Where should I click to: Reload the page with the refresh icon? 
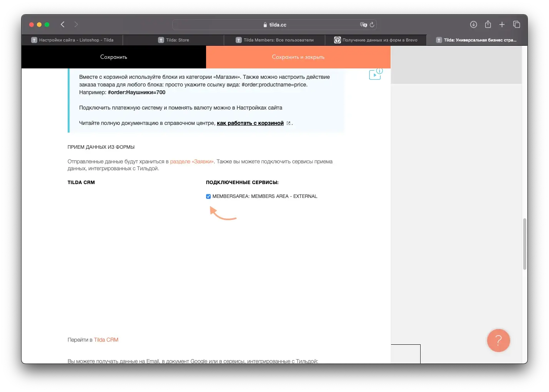click(x=372, y=25)
